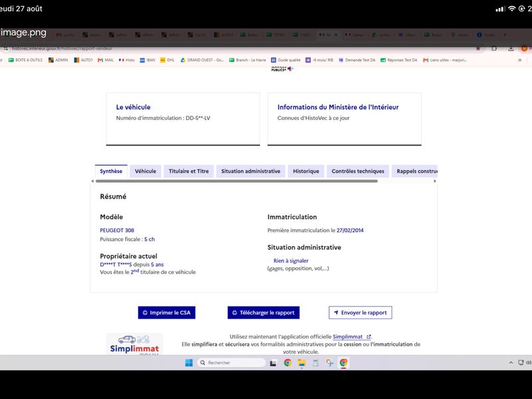Open the GRAND OUEST Drive bookmark
The height and width of the screenshot is (399, 532).
pos(202,60)
